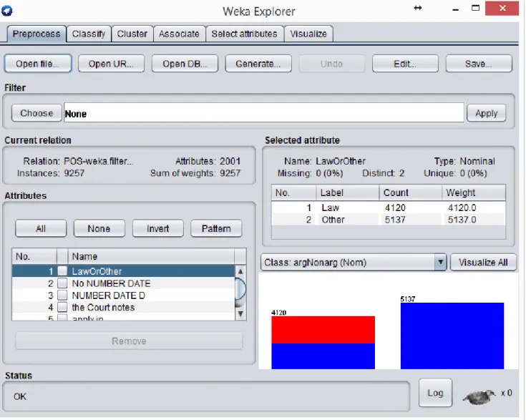
Task: Click the Generate... button
Action: 258,64
